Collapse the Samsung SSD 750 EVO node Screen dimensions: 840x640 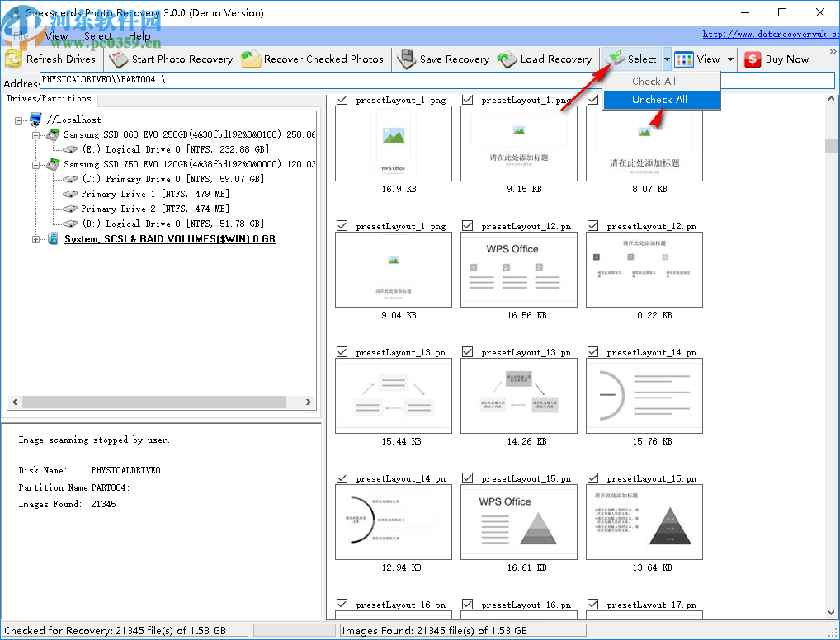(x=35, y=165)
